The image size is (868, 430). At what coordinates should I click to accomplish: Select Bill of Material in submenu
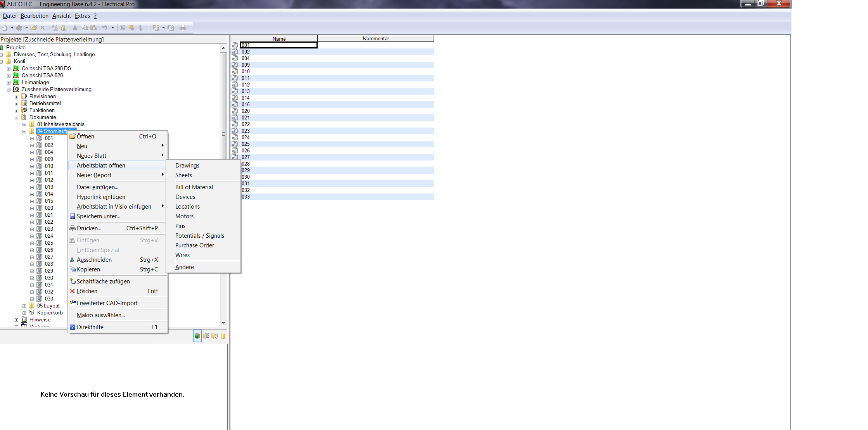[x=203, y=187]
